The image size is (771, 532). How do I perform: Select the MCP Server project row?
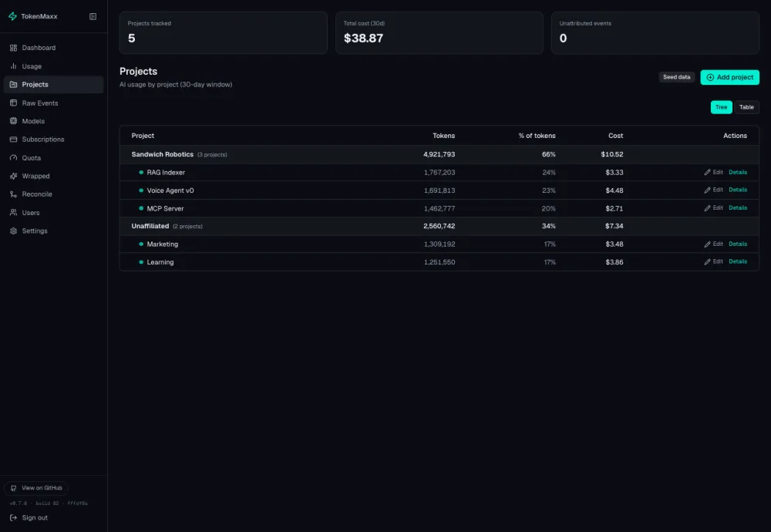(439, 208)
